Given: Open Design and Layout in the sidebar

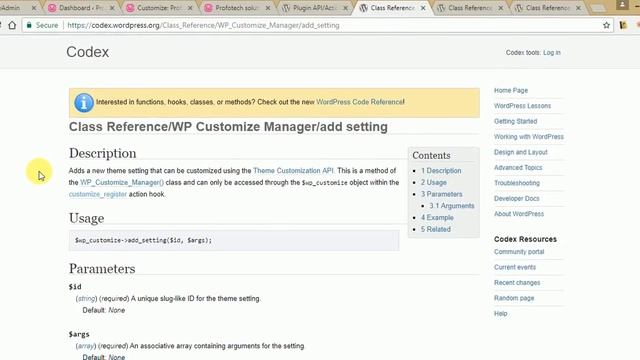Looking at the screenshot, I should click(520, 152).
